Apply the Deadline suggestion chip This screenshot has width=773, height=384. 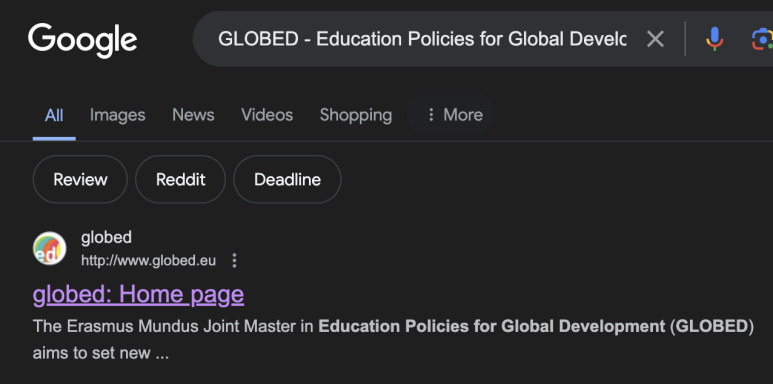click(x=287, y=179)
